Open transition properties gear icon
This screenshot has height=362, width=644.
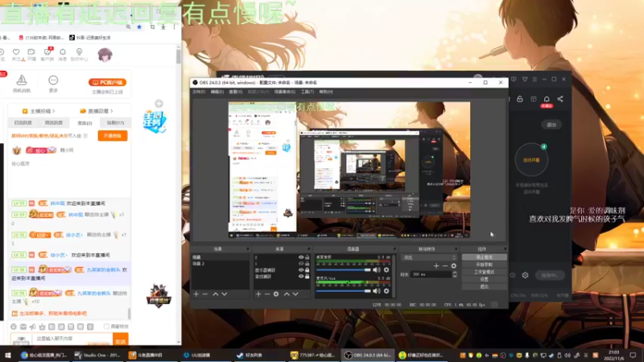click(x=453, y=266)
